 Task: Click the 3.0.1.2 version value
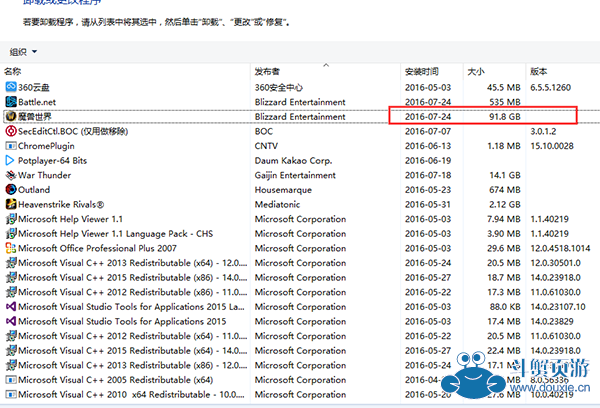pos(543,131)
